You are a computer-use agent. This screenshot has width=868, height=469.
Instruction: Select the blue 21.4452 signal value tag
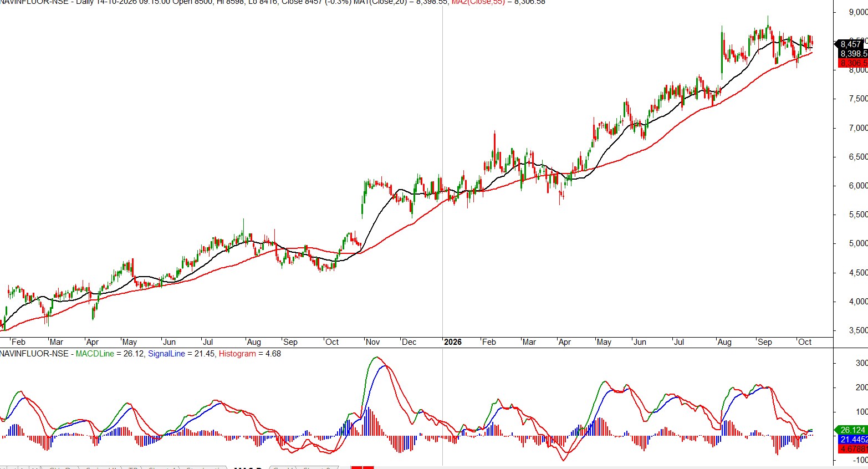click(854, 440)
